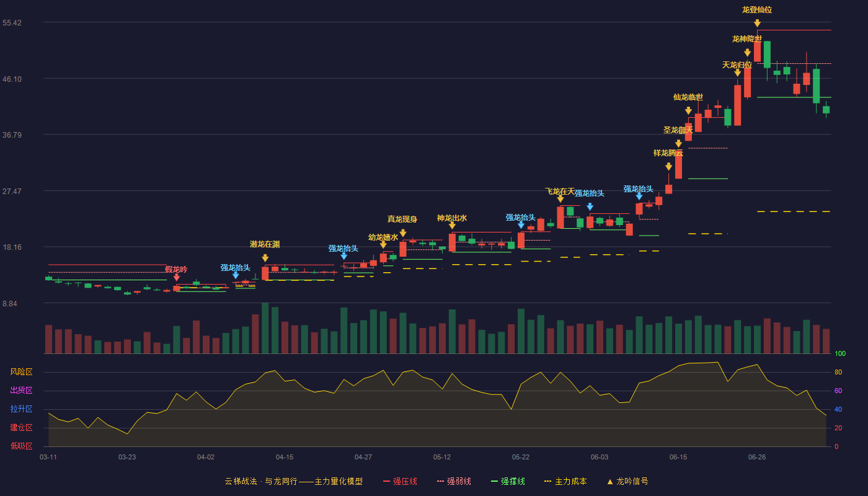Image resolution: width=868 pixels, height=496 pixels.
Task: Click the 潜龙在渊 signal arrow
Action: pos(265,258)
